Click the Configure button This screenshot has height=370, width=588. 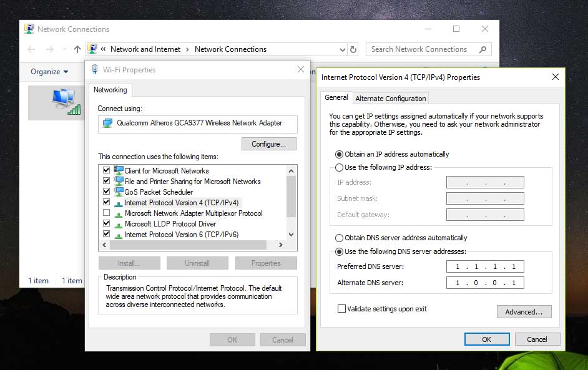pos(269,144)
